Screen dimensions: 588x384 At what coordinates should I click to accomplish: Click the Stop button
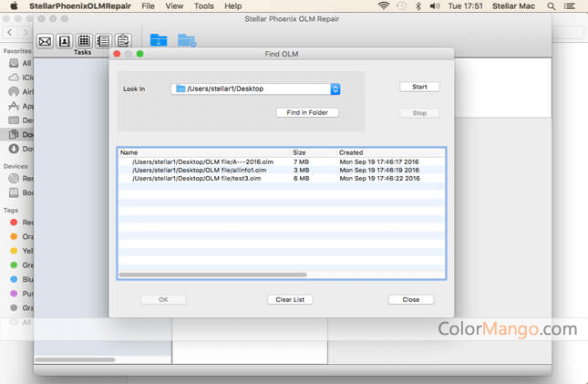[x=419, y=113]
